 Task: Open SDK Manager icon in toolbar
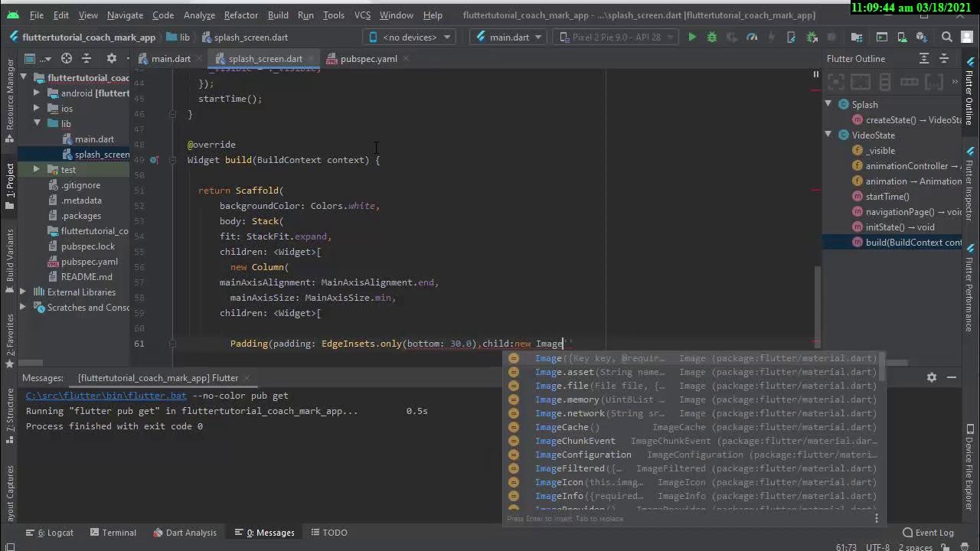click(922, 37)
